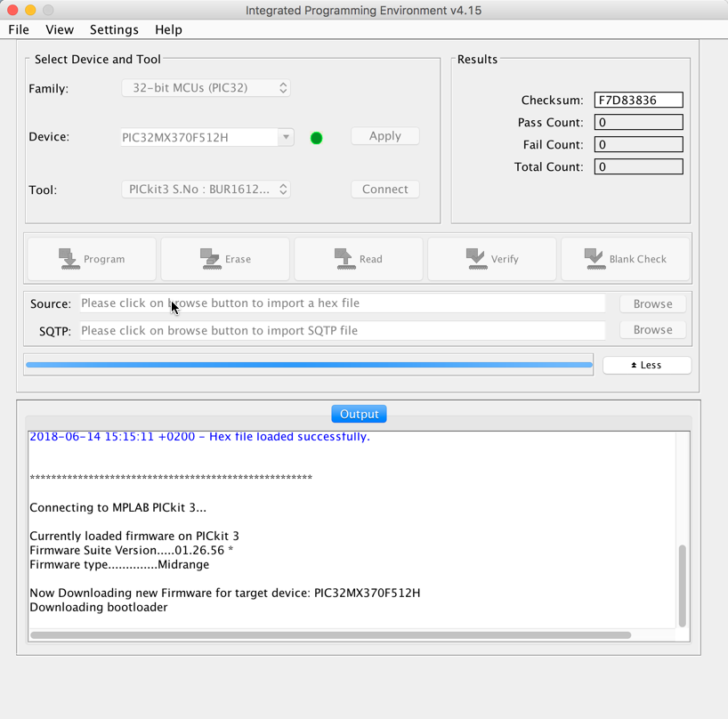Collapse panel with the Less button
Image resolution: width=728 pixels, height=719 pixels.
[x=646, y=365]
